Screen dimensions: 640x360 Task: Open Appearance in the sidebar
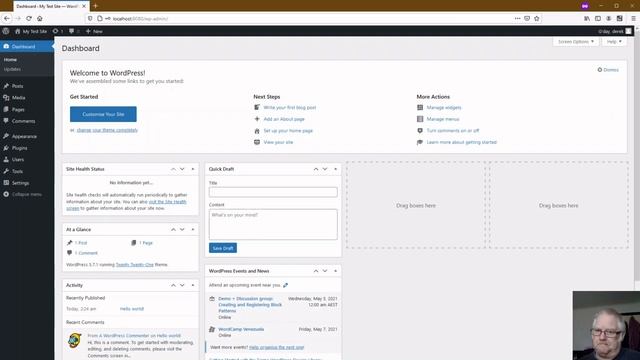tap(24, 136)
